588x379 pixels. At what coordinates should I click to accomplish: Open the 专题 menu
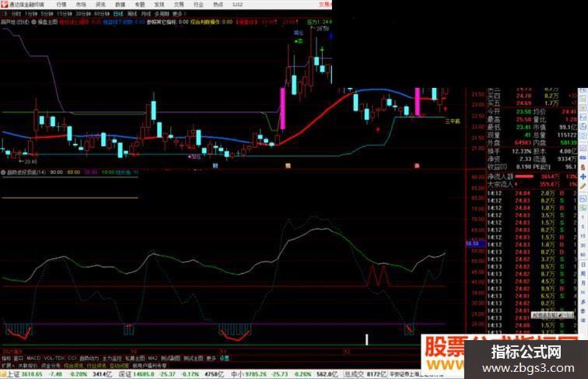click(x=139, y=4)
